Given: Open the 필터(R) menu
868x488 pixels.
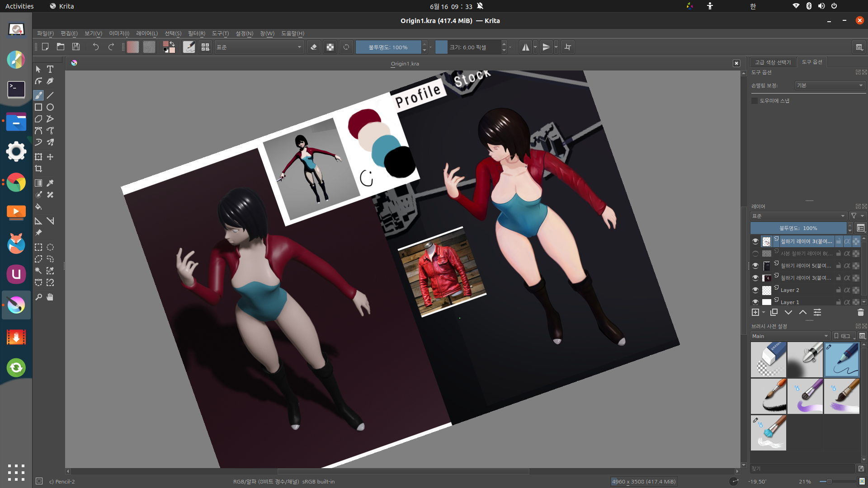Looking at the screenshot, I should point(197,33).
